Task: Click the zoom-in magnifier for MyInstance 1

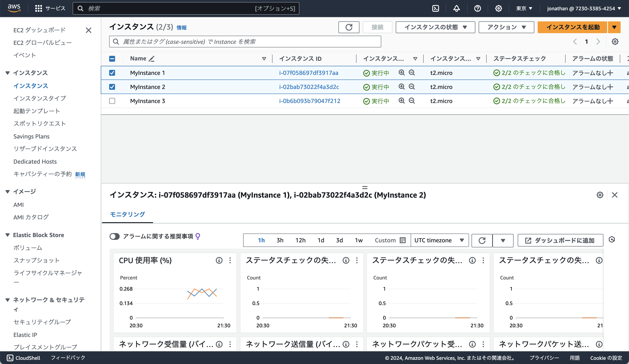Action: point(401,73)
